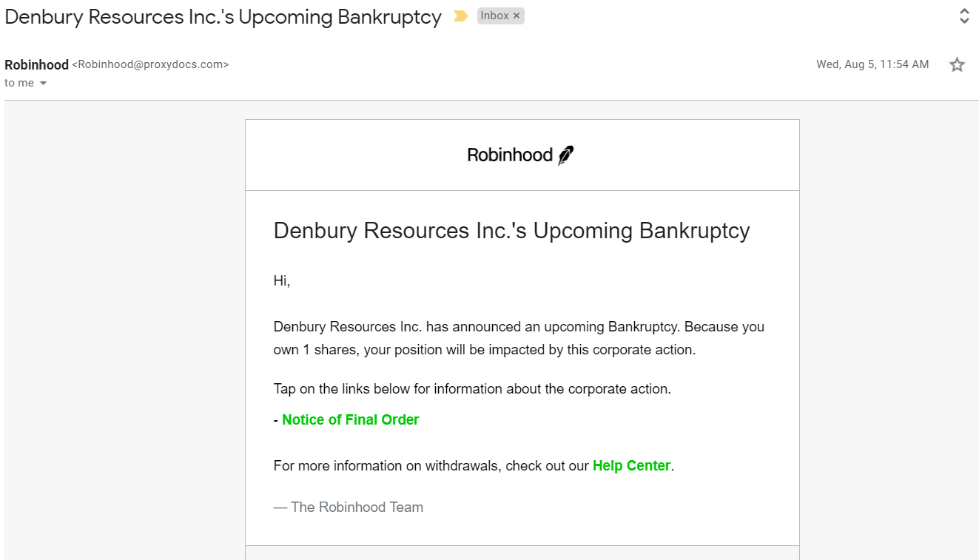Viewport: 979px width, 560px height.
Task: Click the heading inside the email body card
Action: 511,230
